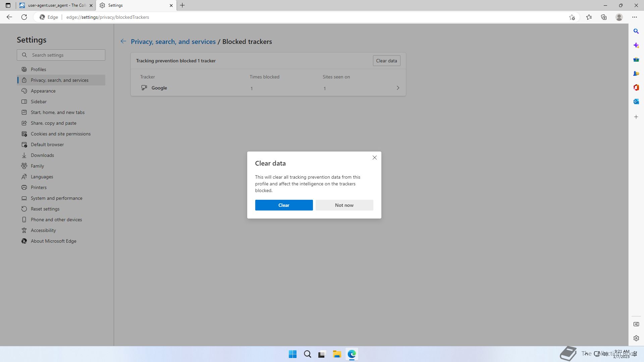Open the tab actions menu icon
This screenshot has height=362, width=644.
click(x=8, y=5)
